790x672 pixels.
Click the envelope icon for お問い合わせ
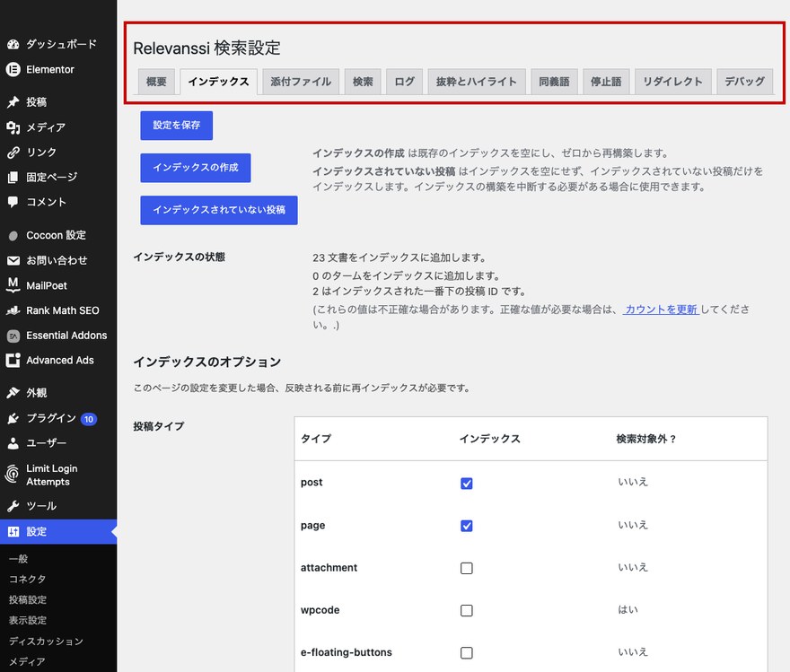[x=13, y=261]
